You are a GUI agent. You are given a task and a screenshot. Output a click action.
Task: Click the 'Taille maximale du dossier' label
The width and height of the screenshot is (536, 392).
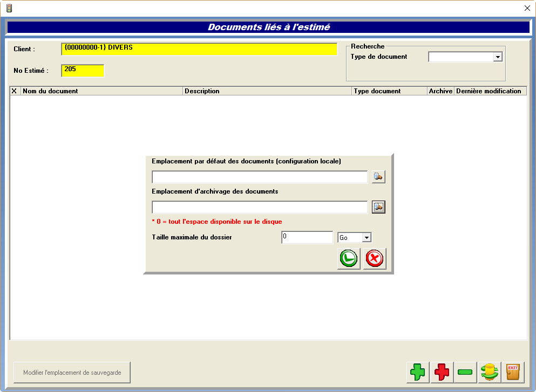point(192,237)
